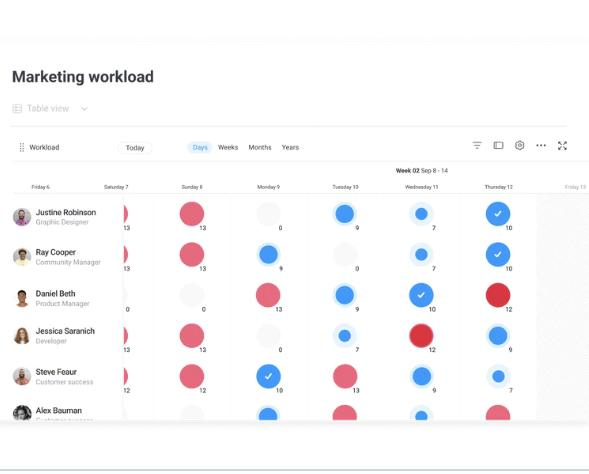589x474 pixels.
Task: Click Justine Robinson's avatar
Action: tap(22, 217)
